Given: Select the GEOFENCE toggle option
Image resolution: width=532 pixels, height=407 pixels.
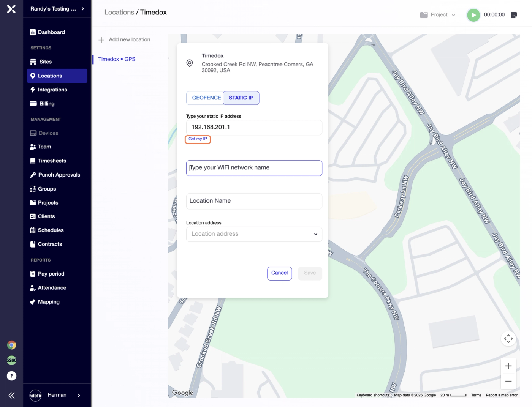Looking at the screenshot, I should point(206,98).
